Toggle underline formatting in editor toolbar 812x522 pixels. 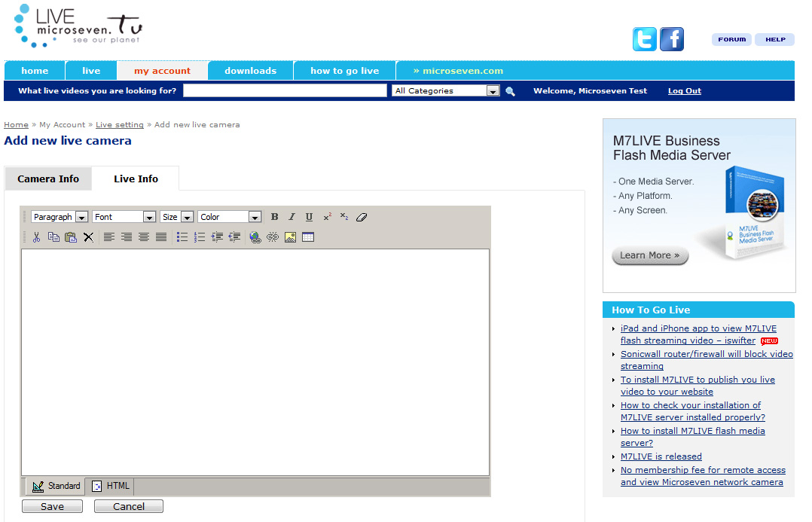pyautogui.click(x=309, y=217)
